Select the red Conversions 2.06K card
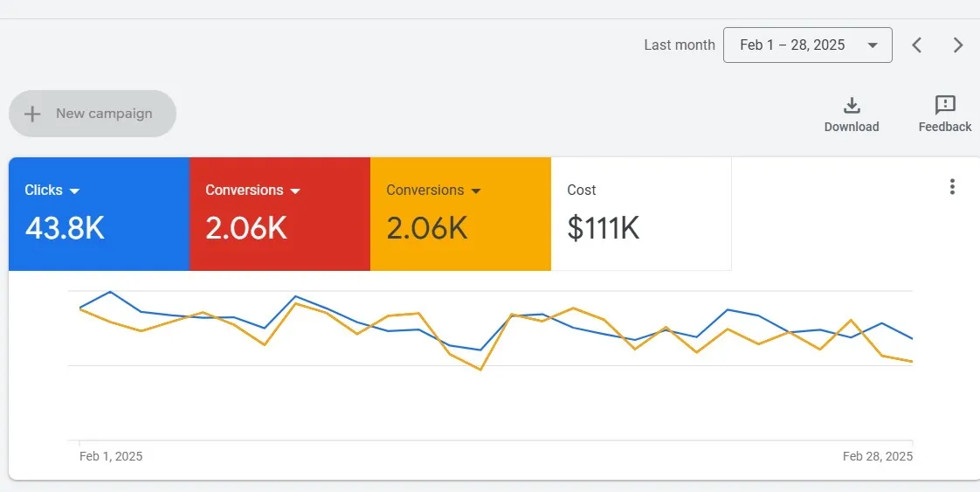 [x=280, y=214]
